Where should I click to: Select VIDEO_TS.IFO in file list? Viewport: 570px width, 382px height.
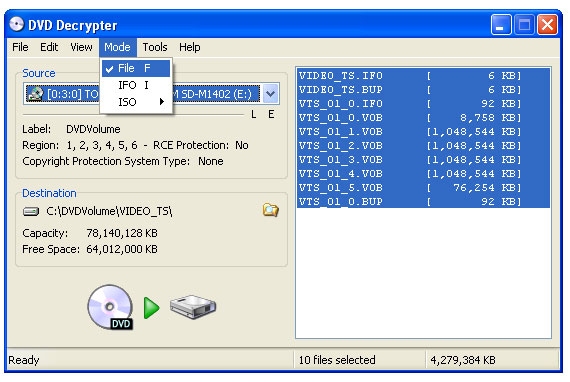click(x=424, y=76)
